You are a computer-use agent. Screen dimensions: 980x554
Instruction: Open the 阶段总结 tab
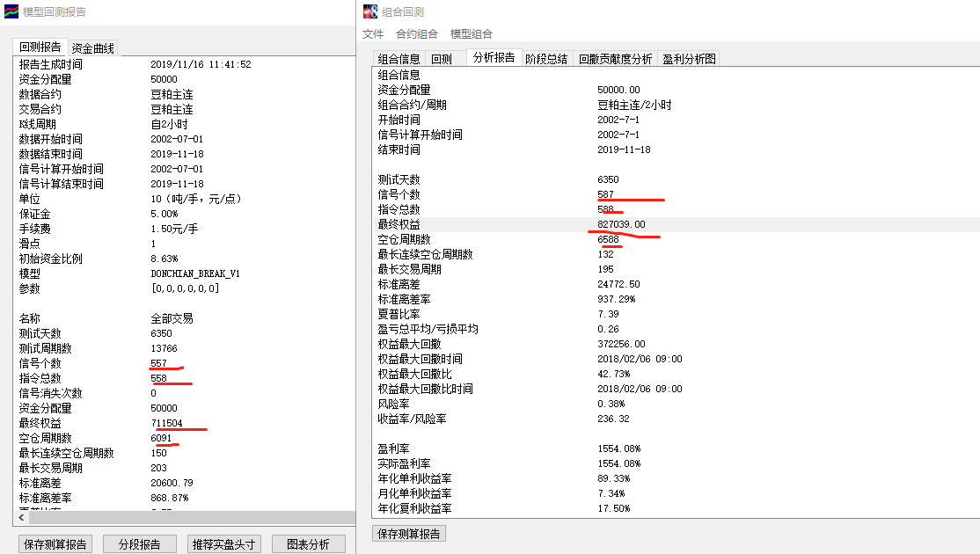click(x=546, y=59)
